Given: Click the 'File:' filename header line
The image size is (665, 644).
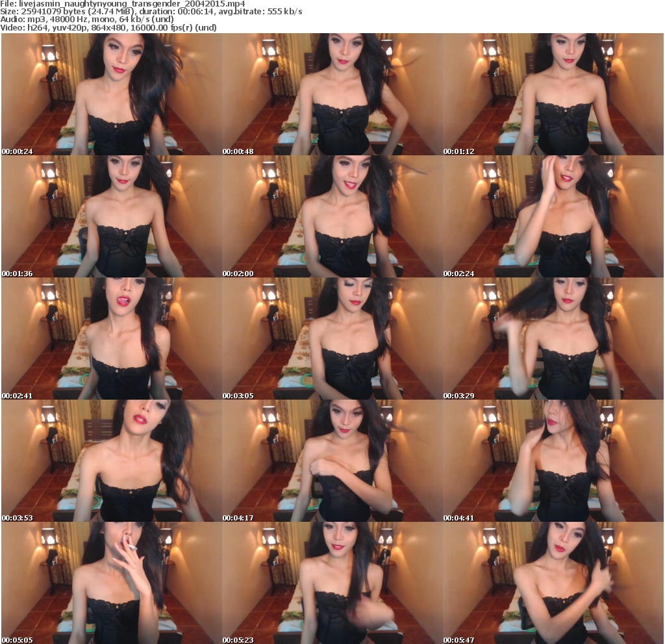Looking at the screenshot, I should coord(123,4).
